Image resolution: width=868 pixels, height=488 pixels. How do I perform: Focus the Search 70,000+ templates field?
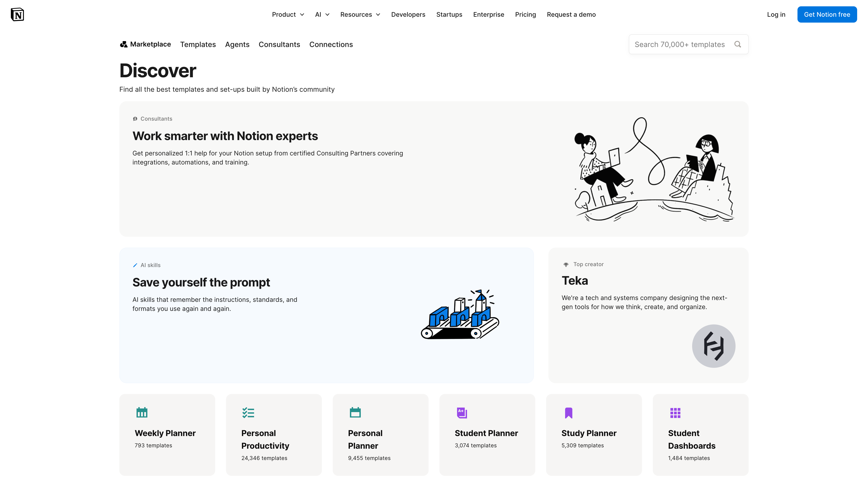(x=688, y=44)
